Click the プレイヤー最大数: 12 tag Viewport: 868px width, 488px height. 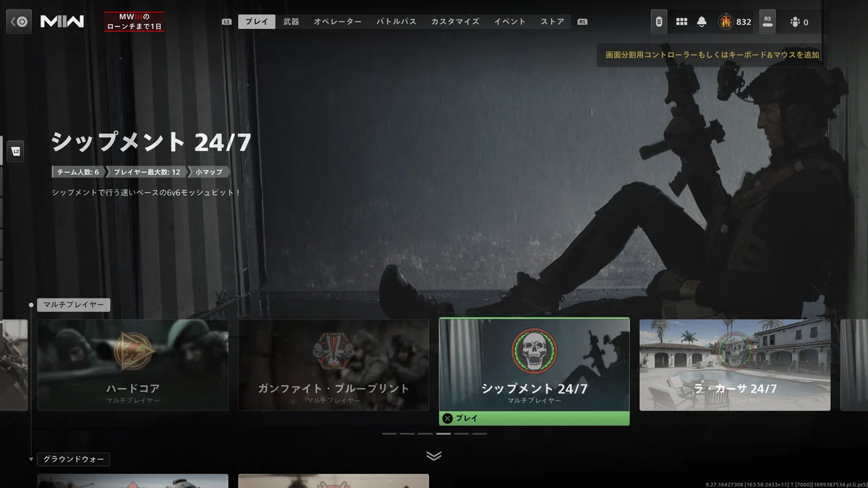(x=147, y=172)
